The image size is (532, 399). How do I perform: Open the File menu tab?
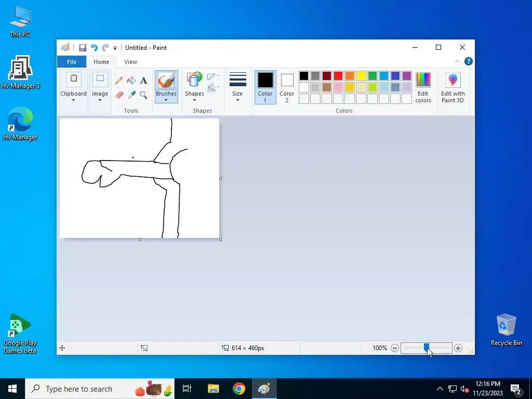tap(72, 62)
